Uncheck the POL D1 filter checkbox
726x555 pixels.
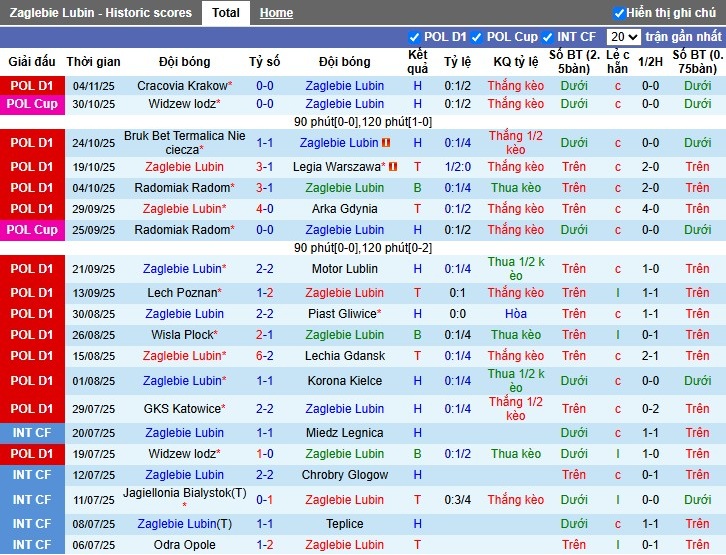click(414, 37)
